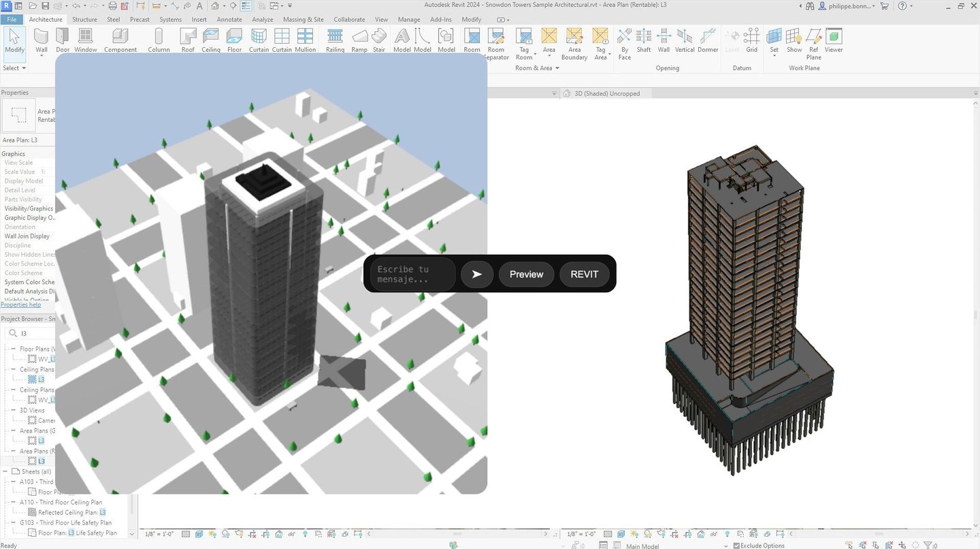980x549 pixels.
Task: Click the Room tool icon
Action: point(472,36)
